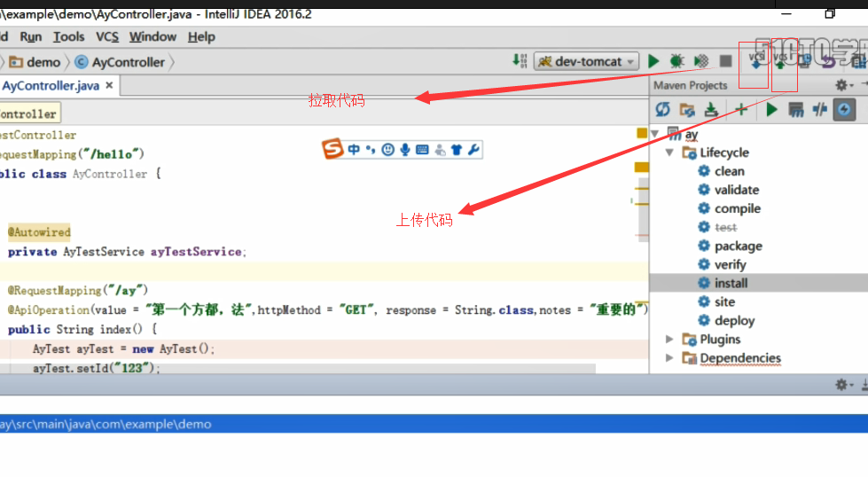Click the @Autowired annotation in code
This screenshot has height=477, width=868.
[x=39, y=232]
